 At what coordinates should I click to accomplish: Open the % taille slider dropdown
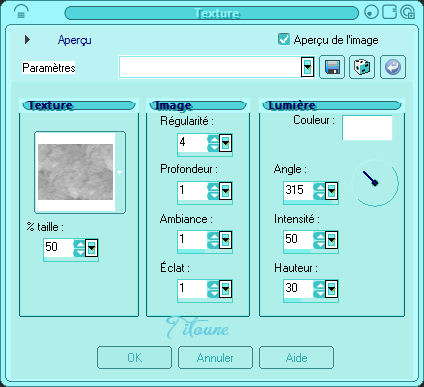(x=91, y=248)
